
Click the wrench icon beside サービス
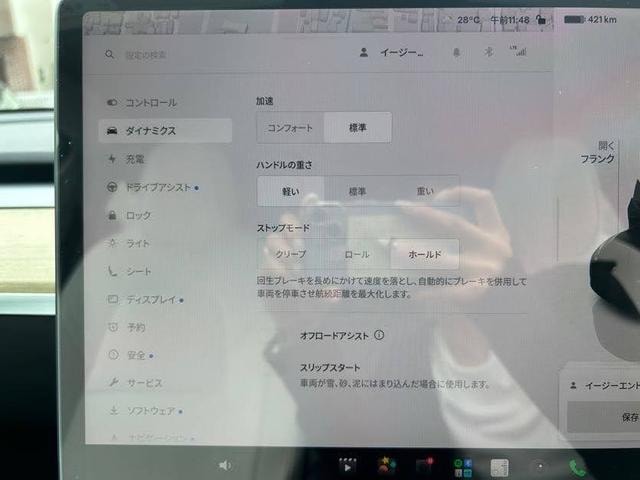point(113,382)
